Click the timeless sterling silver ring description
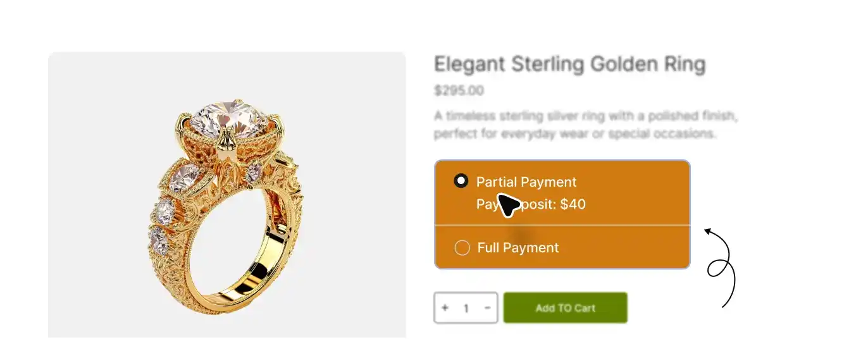Screen dimensions: 868x339 (586, 125)
